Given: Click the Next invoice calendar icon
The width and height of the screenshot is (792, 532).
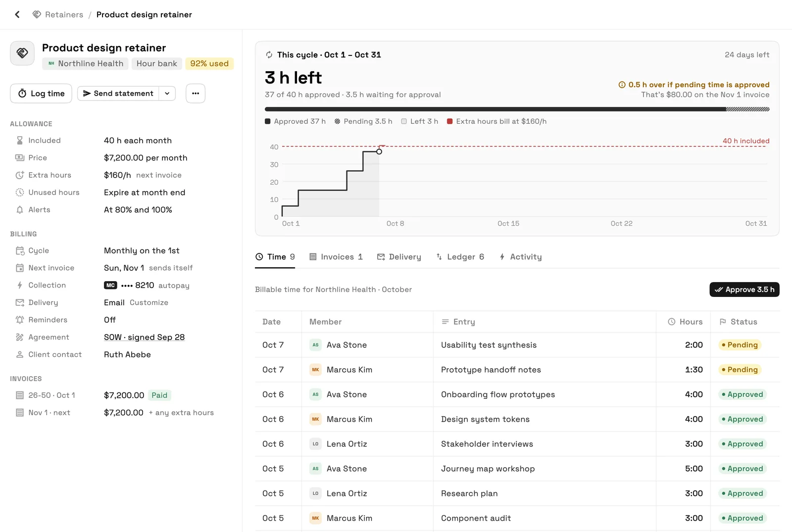Looking at the screenshot, I should [x=20, y=268].
